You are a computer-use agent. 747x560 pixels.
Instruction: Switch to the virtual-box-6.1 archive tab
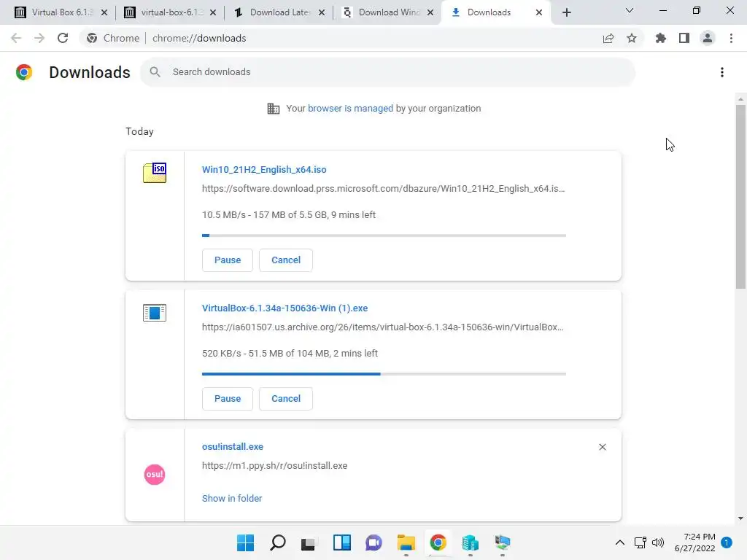tap(171, 12)
